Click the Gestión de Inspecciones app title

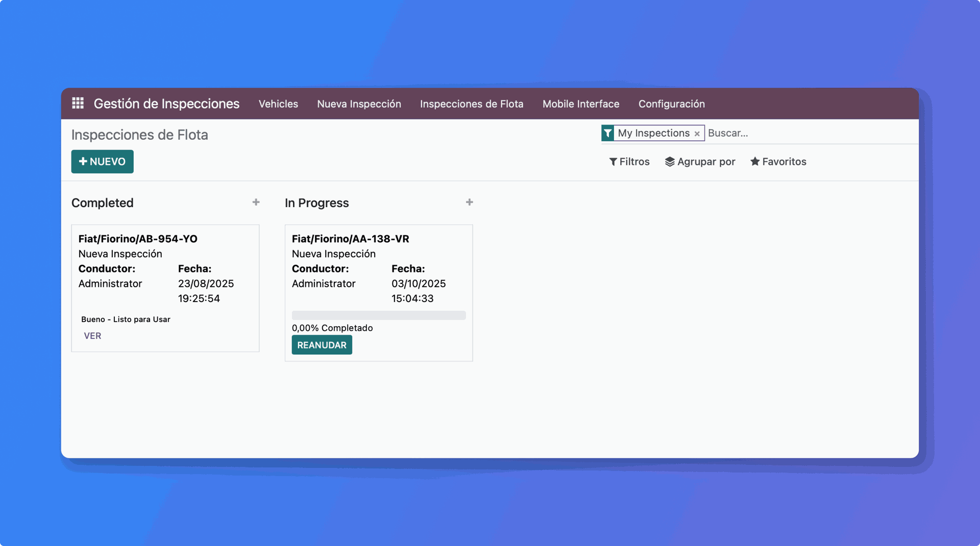(166, 104)
